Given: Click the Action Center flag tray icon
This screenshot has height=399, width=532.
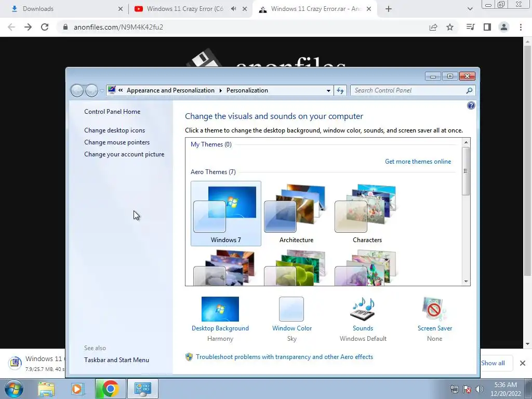Looking at the screenshot, I should tap(467, 389).
